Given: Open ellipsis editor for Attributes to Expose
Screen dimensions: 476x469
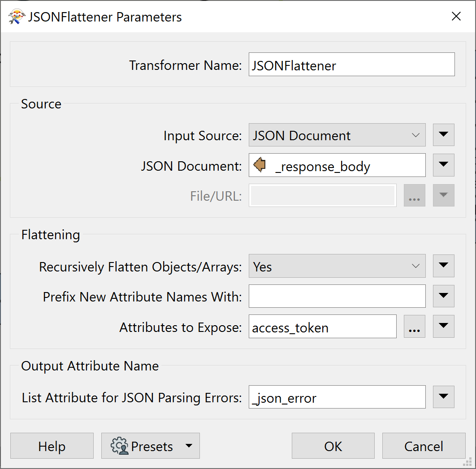Looking at the screenshot, I should [414, 327].
